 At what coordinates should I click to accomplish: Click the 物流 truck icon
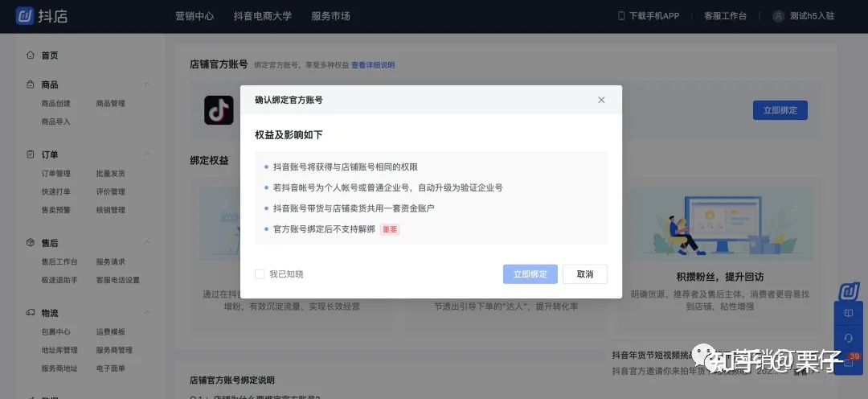click(31, 313)
